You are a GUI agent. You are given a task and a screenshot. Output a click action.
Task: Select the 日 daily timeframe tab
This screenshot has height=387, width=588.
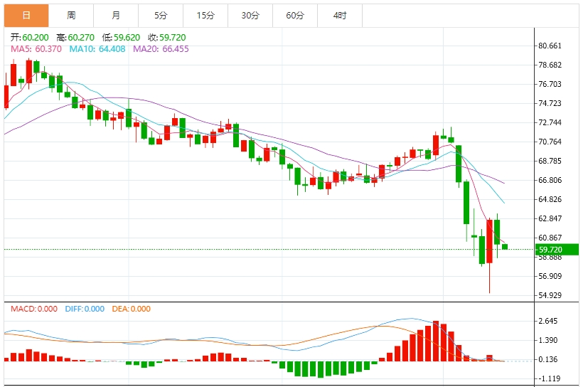pos(26,16)
